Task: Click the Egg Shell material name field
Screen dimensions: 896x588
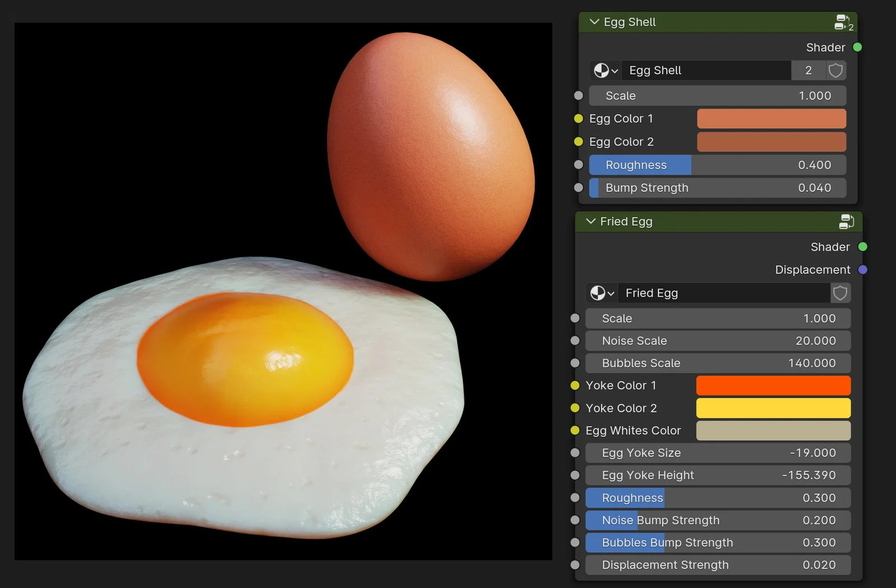Action: click(706, 70)
